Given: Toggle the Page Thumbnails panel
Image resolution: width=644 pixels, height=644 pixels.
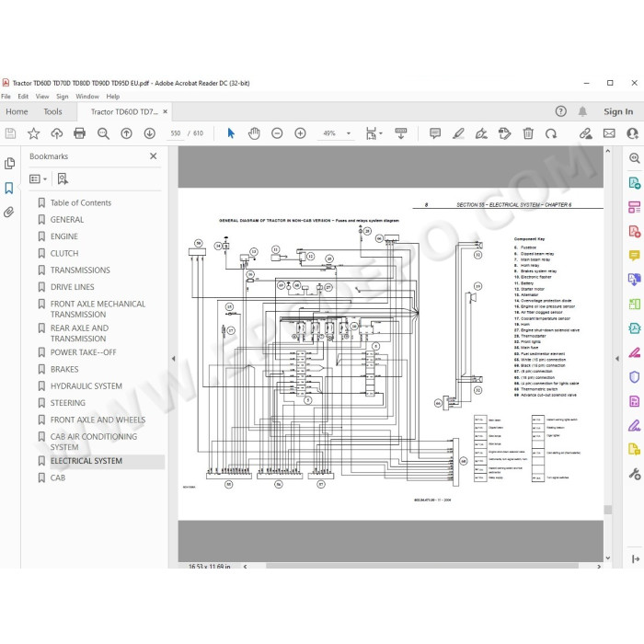Looking at the screenshot, I should coord(9,164).
